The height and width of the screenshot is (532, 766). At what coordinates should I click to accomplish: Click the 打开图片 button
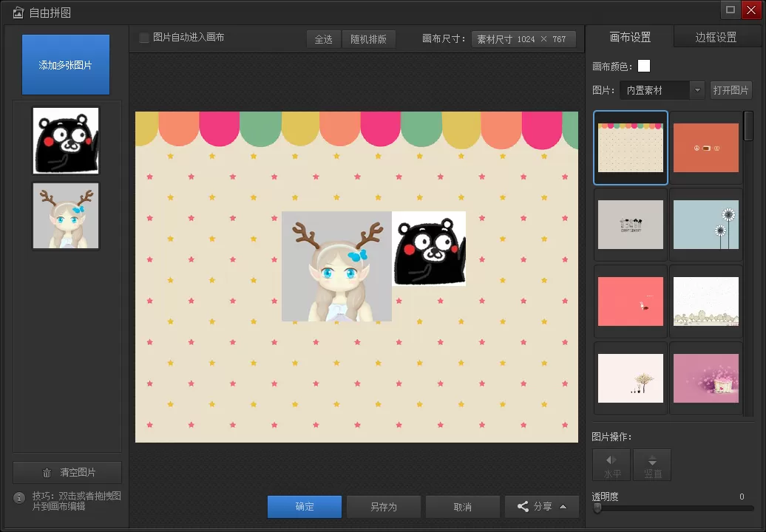pyautogui.click(x=731, y=90)
